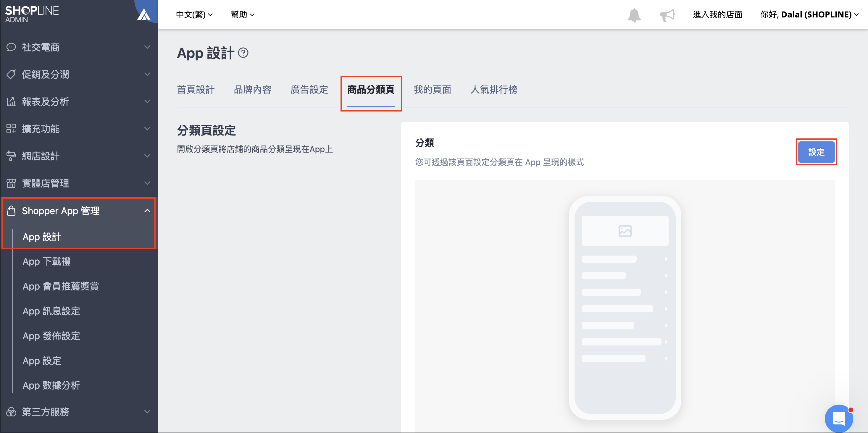Click the SHOPLINE ADMIN logo
The image size is (868, 433).
click(32, 14)
